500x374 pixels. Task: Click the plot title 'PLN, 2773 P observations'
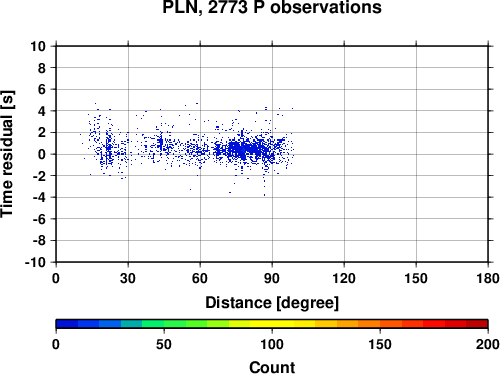point(272,7)
